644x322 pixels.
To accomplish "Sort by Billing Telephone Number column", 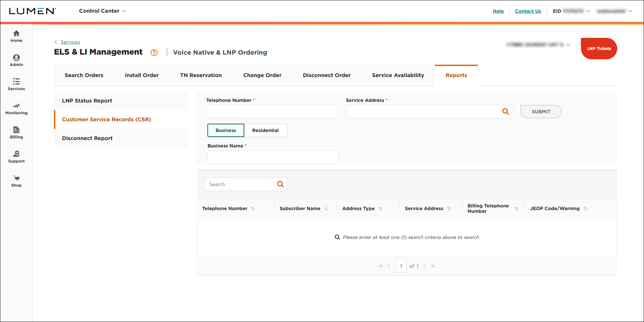I will pos(516,208).
